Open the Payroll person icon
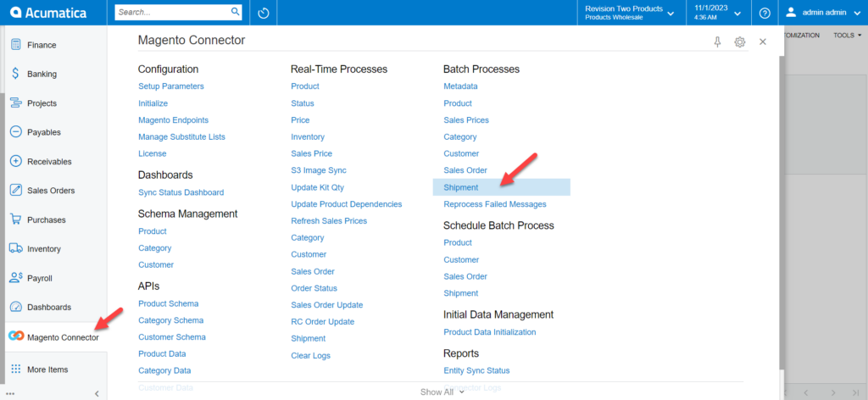Screen dimensions: 868x400 pyautogui.click(x=15, y=278)
